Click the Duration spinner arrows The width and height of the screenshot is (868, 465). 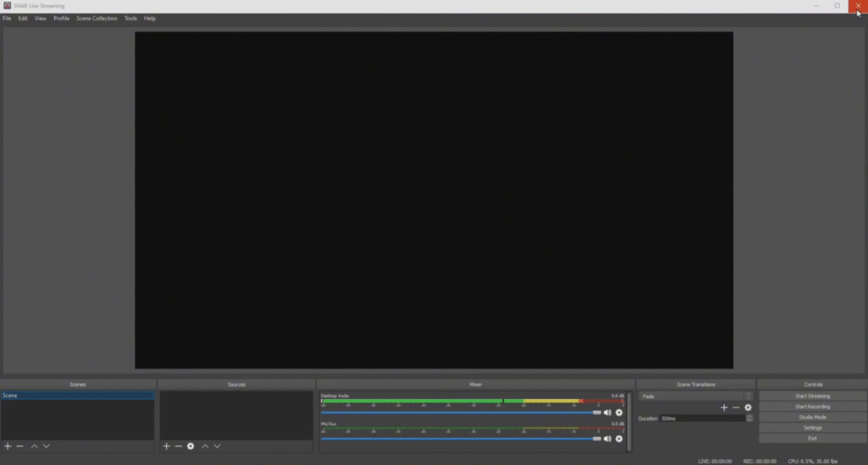click(749, 418)
